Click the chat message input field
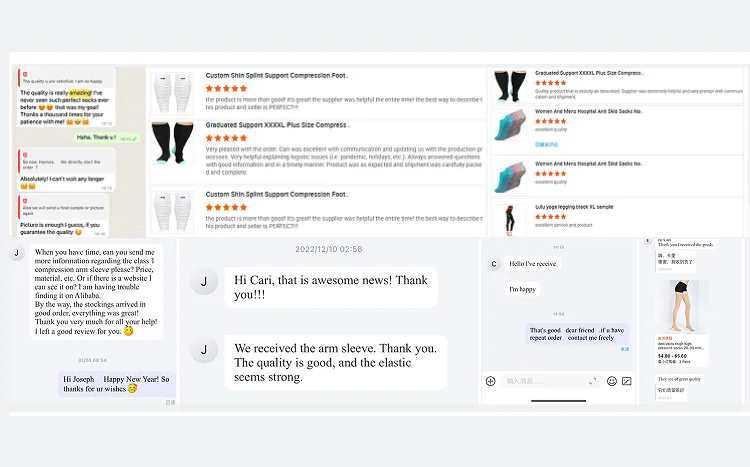This screenshot has height=467, width=750. (550, 381)
